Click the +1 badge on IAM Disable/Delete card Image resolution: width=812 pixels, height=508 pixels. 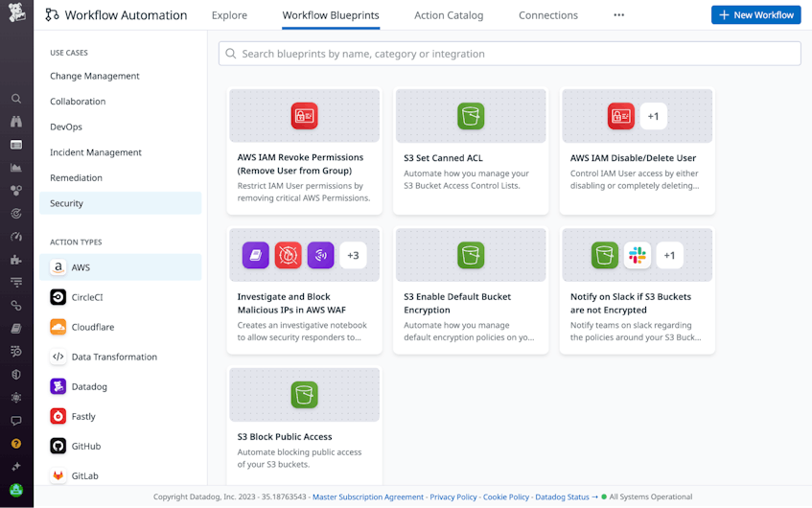[653, 116]
